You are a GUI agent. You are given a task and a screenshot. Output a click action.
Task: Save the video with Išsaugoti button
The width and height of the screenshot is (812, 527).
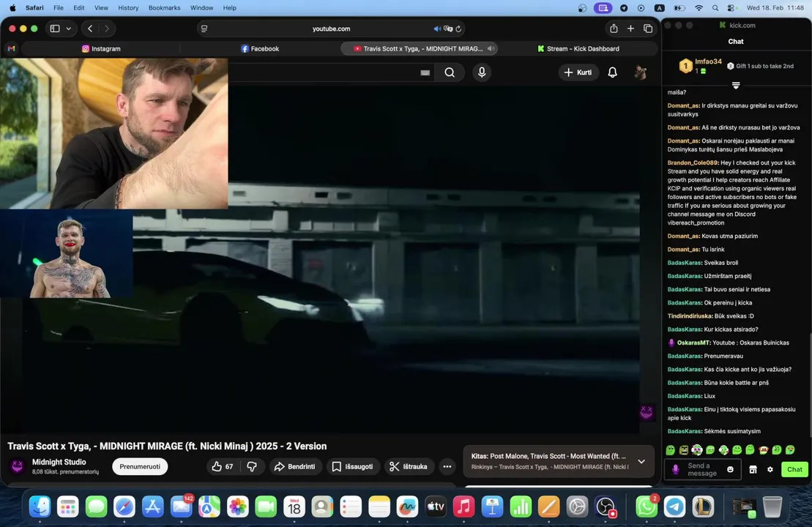pyautogui.click(x=353, y=466)
